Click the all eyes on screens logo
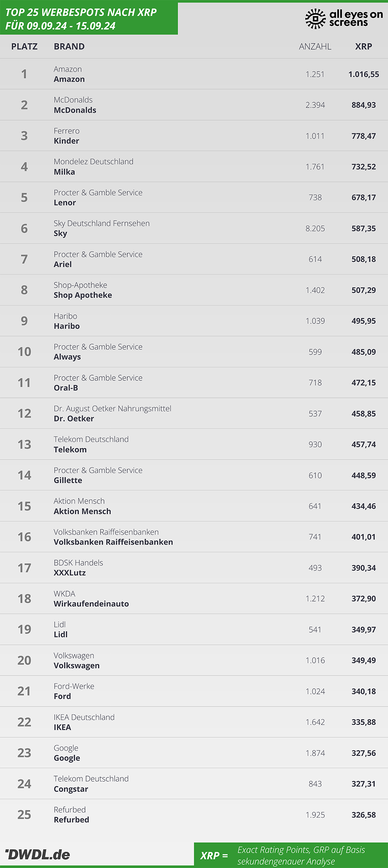Viewport: 388px width, 868px height. tap(344, 19)
